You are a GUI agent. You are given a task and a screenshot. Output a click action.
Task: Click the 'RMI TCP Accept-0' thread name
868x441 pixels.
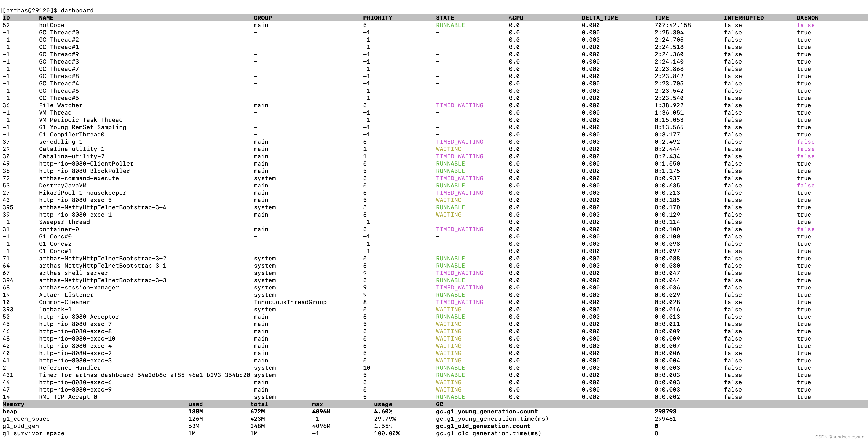click(68, 397)
